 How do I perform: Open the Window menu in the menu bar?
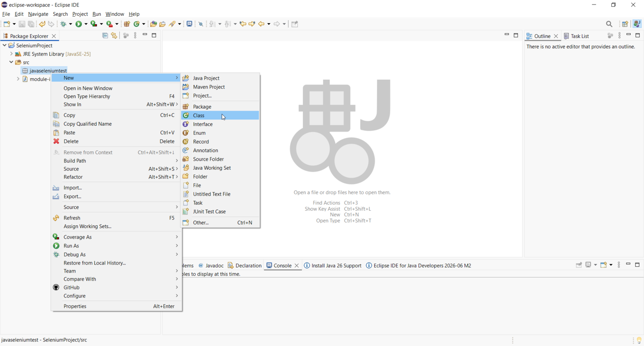pos(115,14)
